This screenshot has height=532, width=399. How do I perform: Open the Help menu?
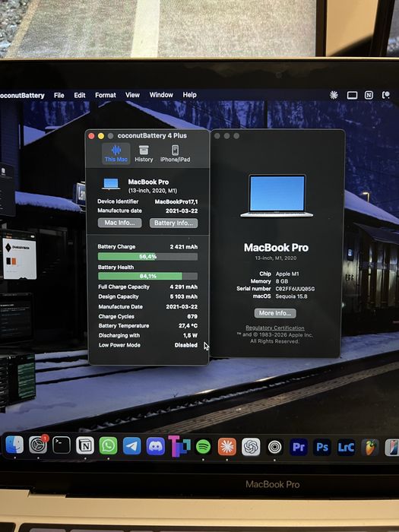[190, 95]
